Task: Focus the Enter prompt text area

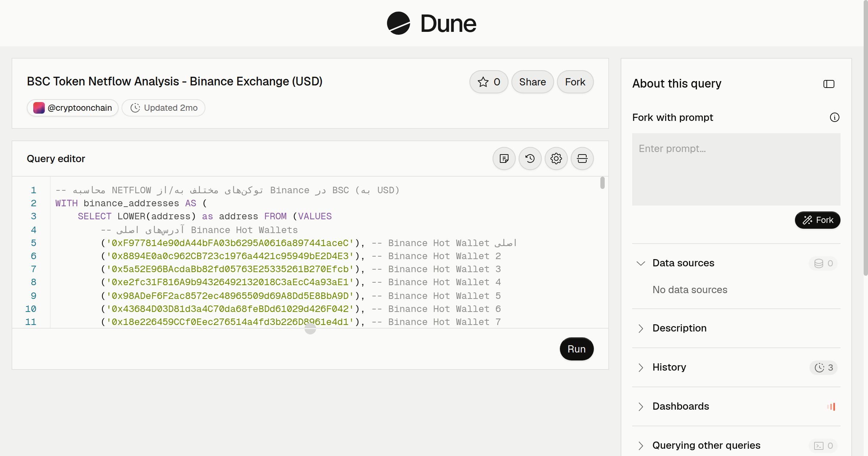Action: pyautogui.click(x=736, y=169)
